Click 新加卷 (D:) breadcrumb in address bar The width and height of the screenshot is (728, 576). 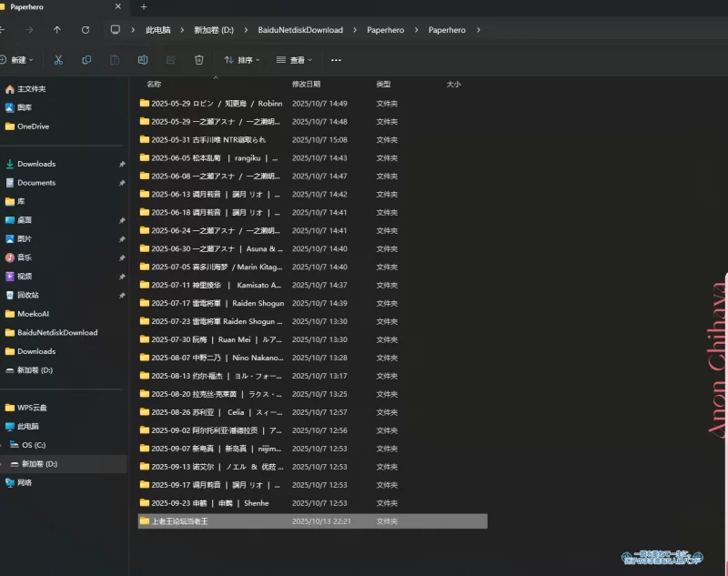(x=214, y=30)
